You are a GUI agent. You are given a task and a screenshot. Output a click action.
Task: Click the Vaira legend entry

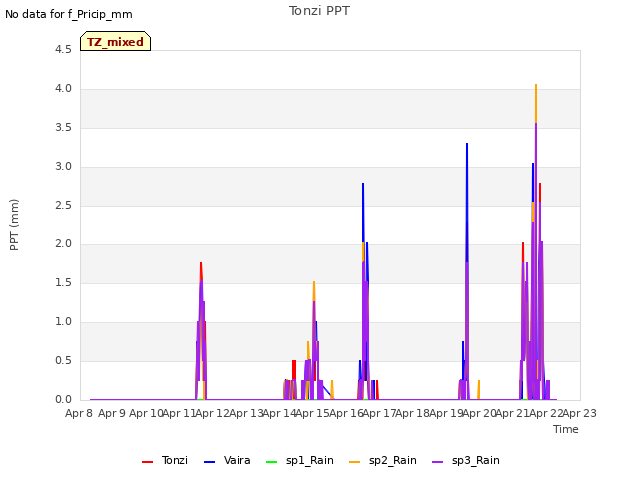[x=227, y=460]
